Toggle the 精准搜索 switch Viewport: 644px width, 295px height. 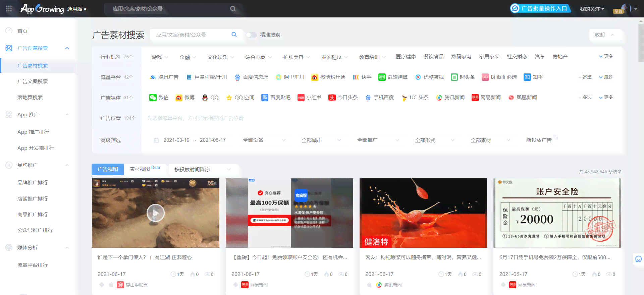coord(251,35)
